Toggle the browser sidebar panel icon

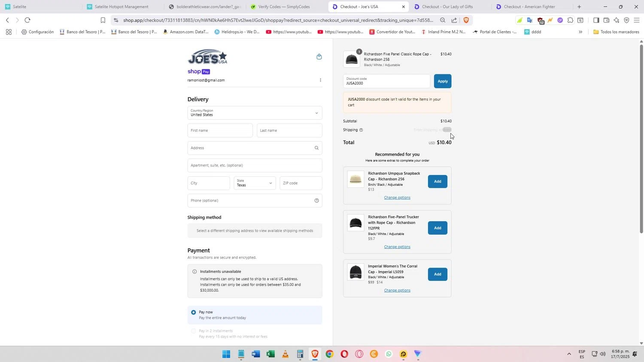pyautogui.click(x=596, y=20)
